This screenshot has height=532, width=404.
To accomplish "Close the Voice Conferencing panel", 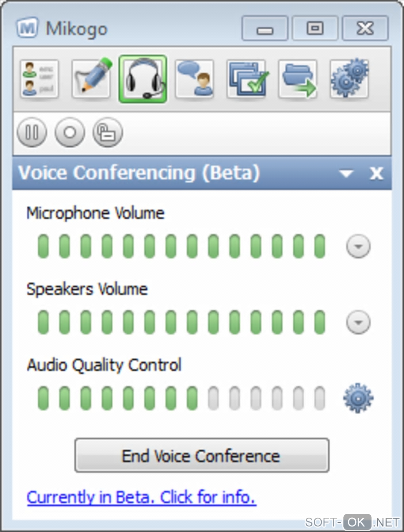I will pyautogui.click(x=376, y=173).
